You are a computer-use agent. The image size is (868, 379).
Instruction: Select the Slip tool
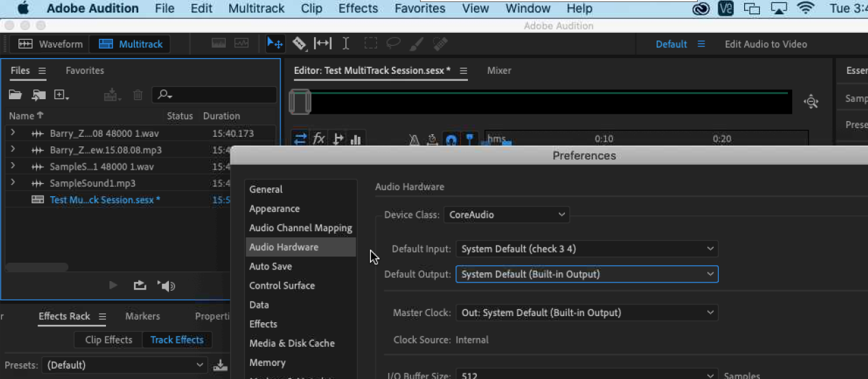pyautogui.click(x=322, y=44)
